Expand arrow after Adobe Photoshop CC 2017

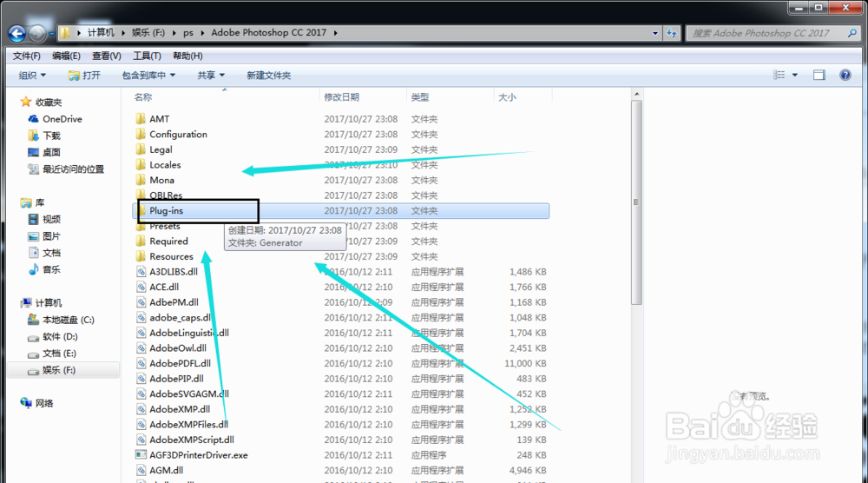pos(335,33)
